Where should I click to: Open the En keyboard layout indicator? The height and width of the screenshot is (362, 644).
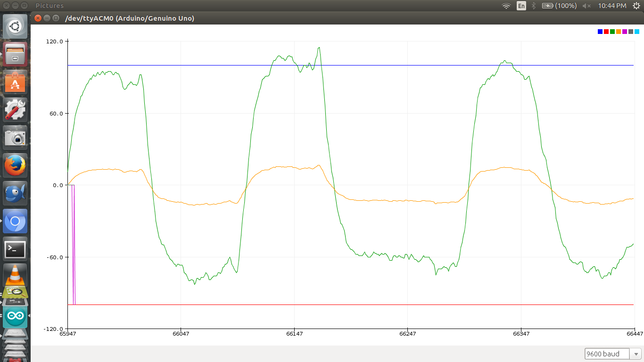[x=521, y=6]
